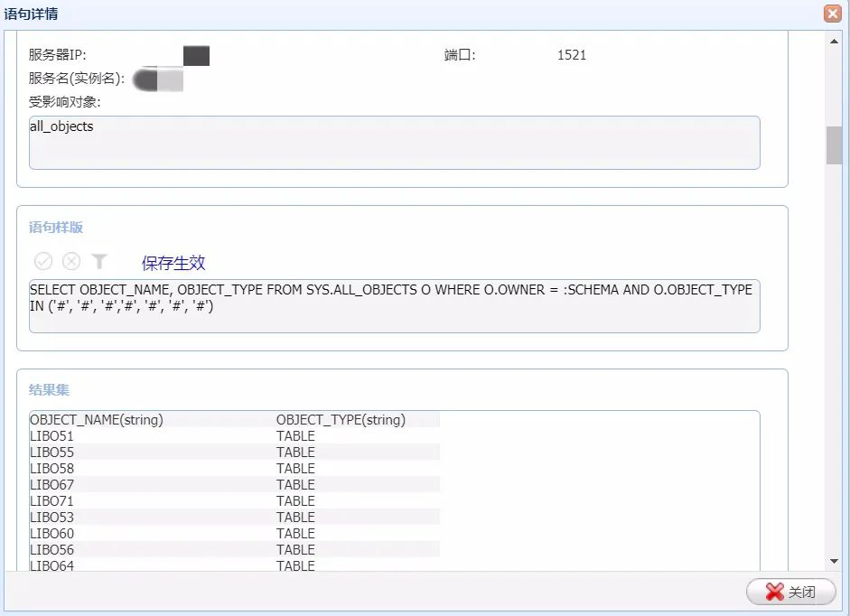This screenshot has height=616, width=850.
Task: Select the LIBO67 result row
Action: click(x=52, y=485)
